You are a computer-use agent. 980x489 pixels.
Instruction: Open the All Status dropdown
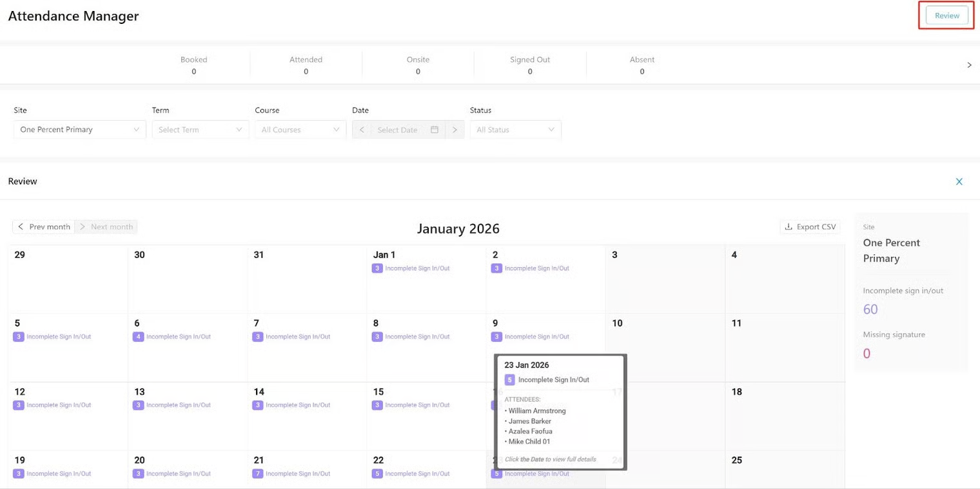[515, 130]
